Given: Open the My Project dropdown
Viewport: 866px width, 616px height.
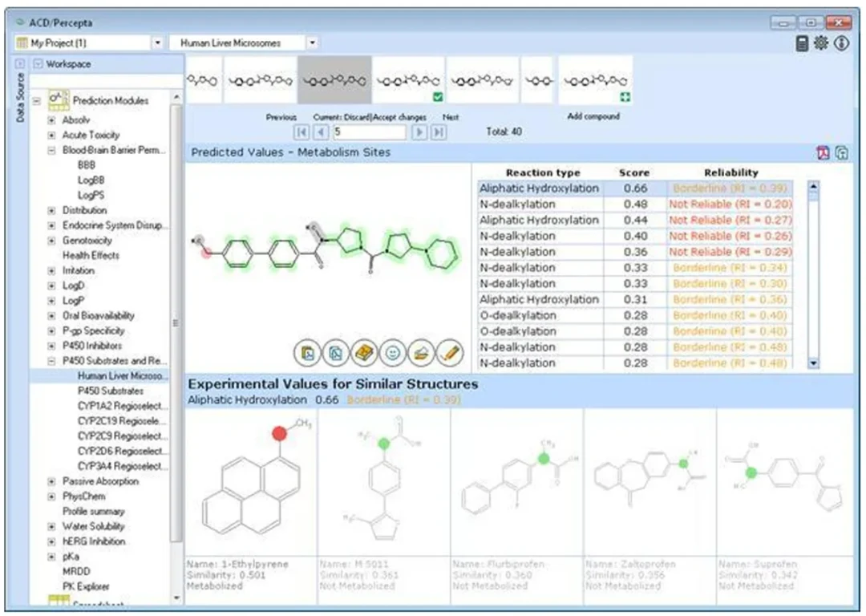Looking at the screenshot, I should (157, 43).
